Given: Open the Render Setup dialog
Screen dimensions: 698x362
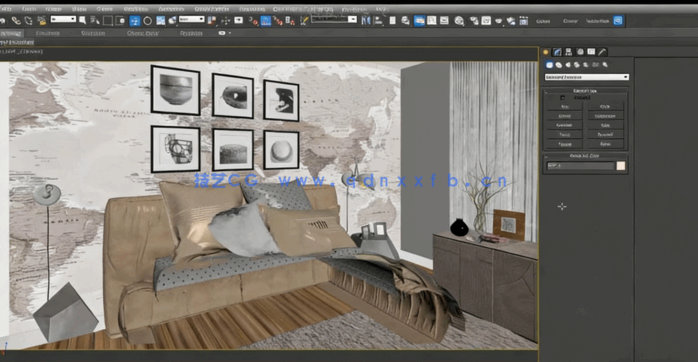Looking at the screenshot, I should (x=474, y=20).
